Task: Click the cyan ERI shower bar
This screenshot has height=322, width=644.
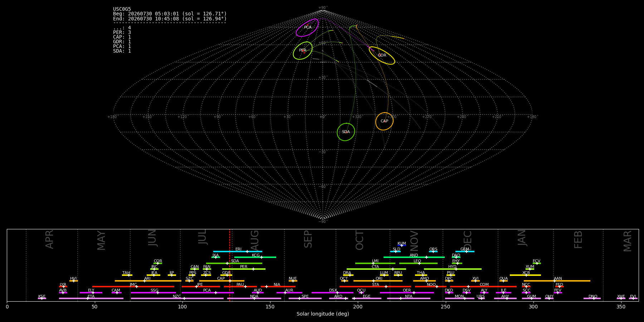Action: pos(238,252)
